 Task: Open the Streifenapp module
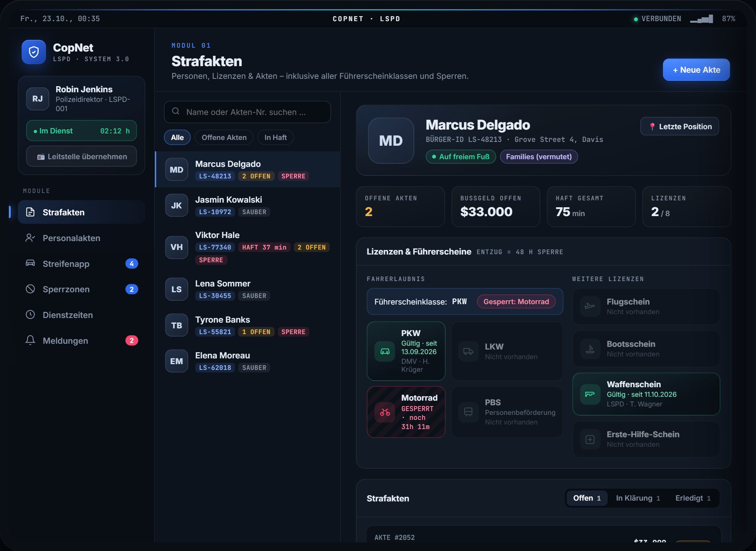tap(81, 263)
